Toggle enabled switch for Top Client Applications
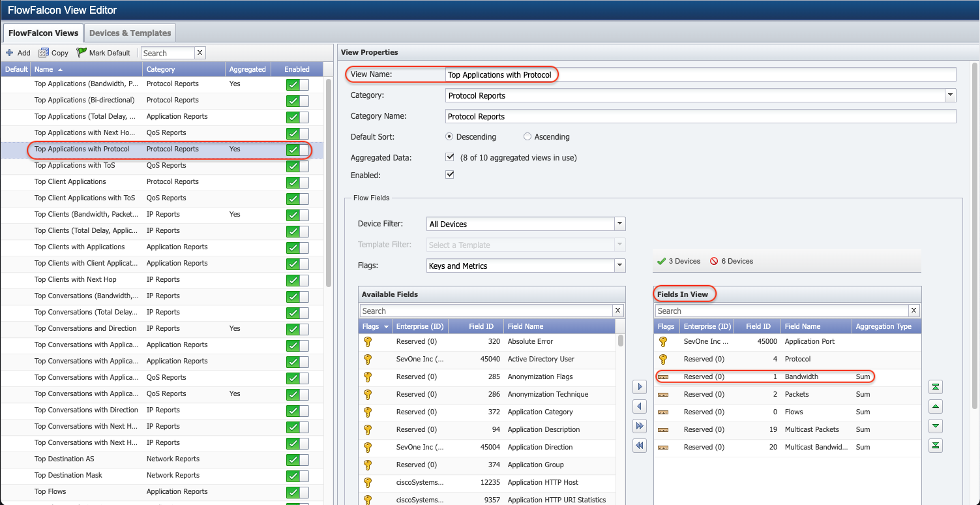Screen dimensions: 980x505 click(297, 182)
